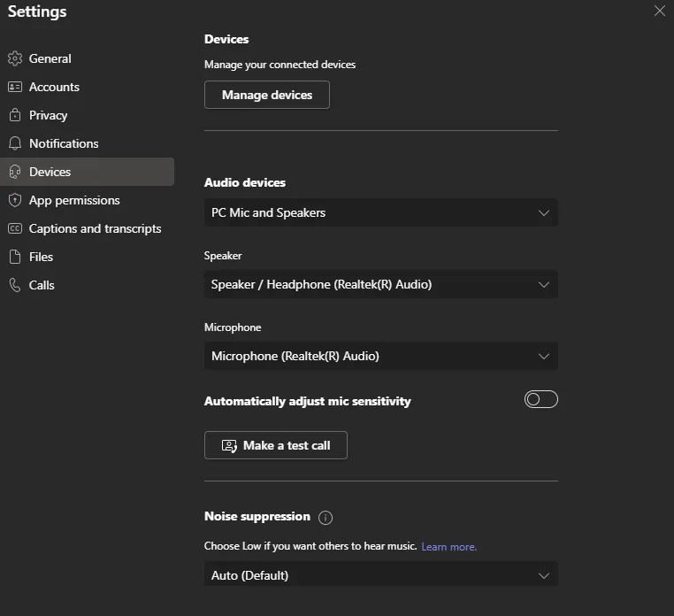Viewport: 674px width, 616px height.
Task: Toggle Automatically adjust mic sensitivity switch
Action: [540, 400]
